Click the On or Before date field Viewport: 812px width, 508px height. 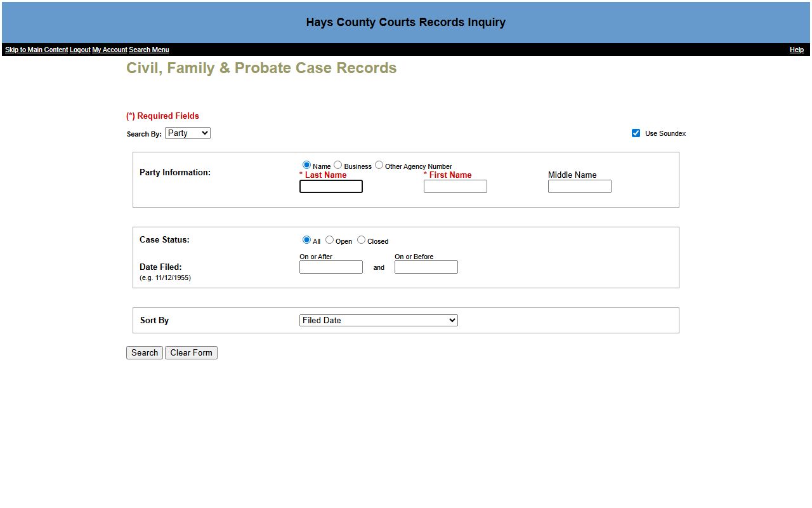coord(426,267)
